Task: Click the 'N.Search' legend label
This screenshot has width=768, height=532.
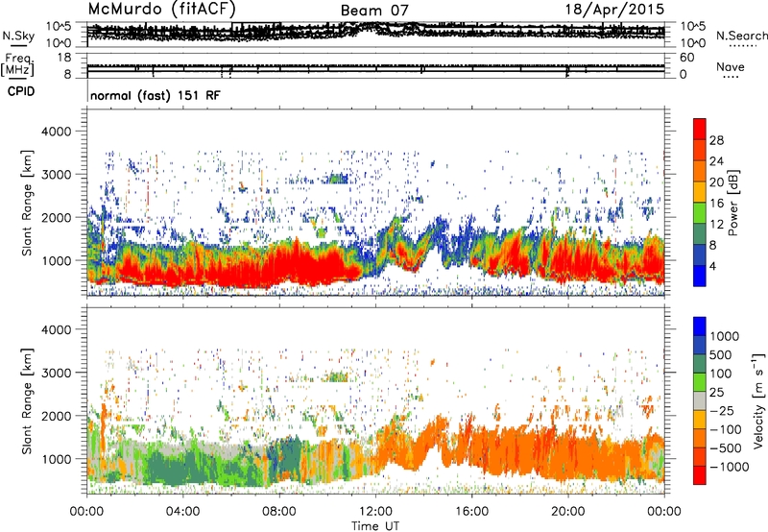Action: coord(741,36)
